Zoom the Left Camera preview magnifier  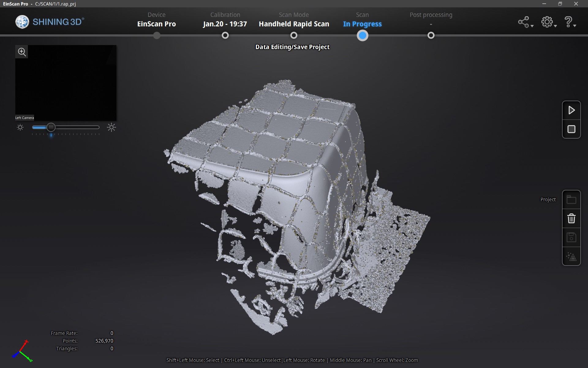click(22, 52)
